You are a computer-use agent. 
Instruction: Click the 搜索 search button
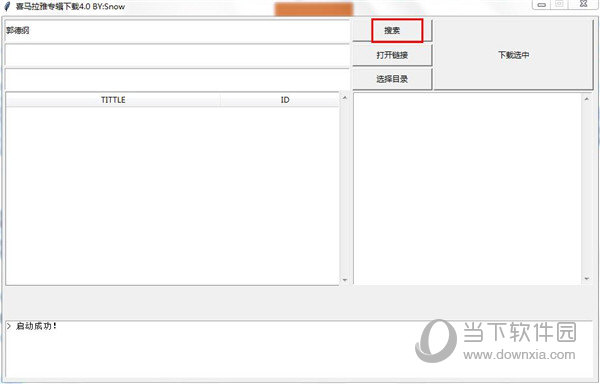click(x=392, y=31)
